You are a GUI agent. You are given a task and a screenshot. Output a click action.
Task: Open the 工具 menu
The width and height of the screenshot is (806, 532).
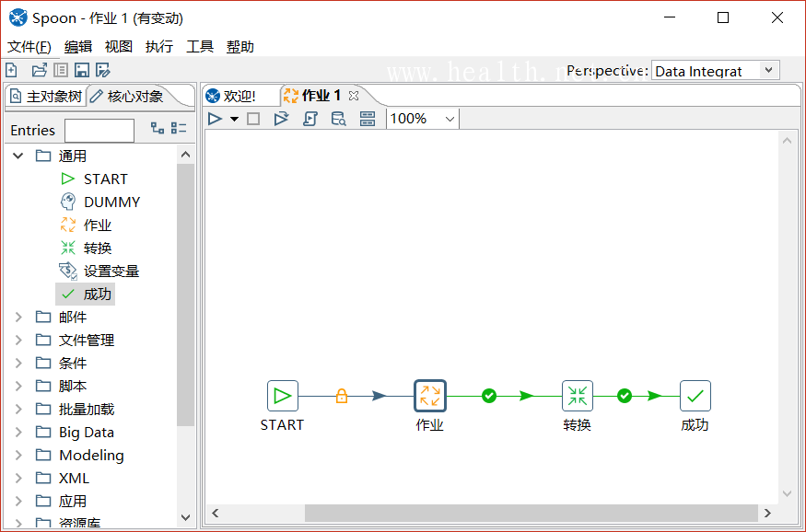pyautogui.click(x=200, y=47)
